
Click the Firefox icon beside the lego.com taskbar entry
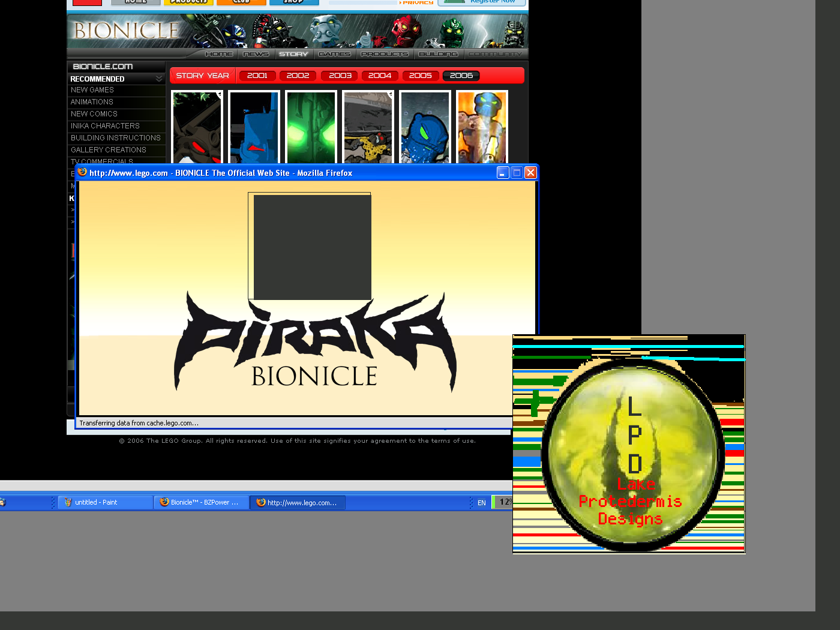pos(261,502)
